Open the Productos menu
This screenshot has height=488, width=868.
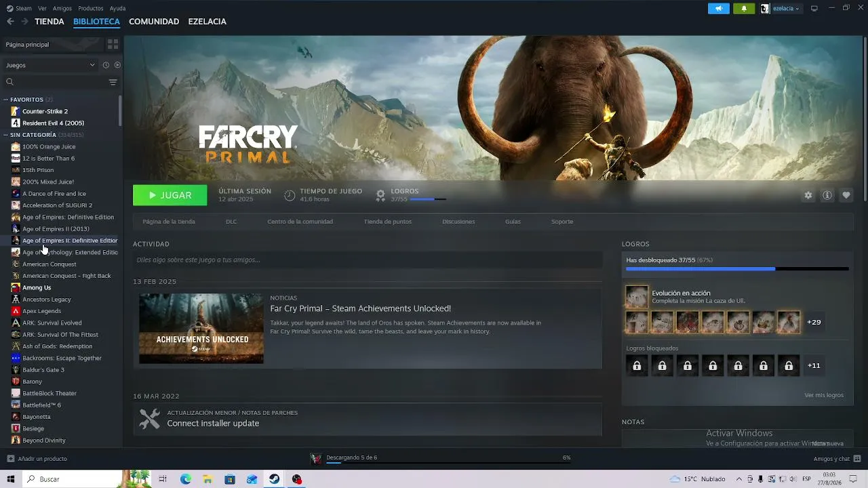click(91, 8)
